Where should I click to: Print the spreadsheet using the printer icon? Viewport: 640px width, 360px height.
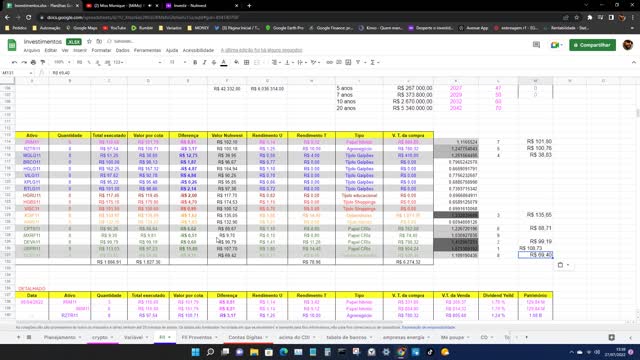(x=33, y=62)
